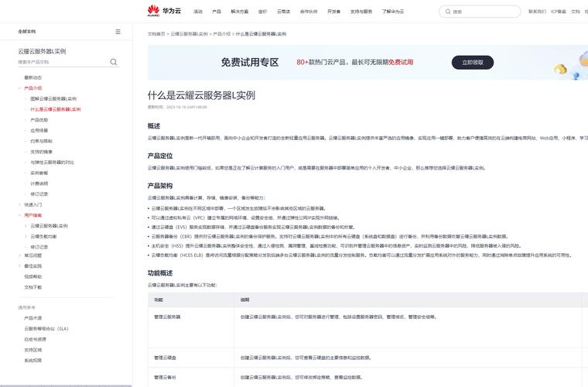Open 最新动态 in the sidebar
Screen dimensions: 588x387
(x=33, y=77)
